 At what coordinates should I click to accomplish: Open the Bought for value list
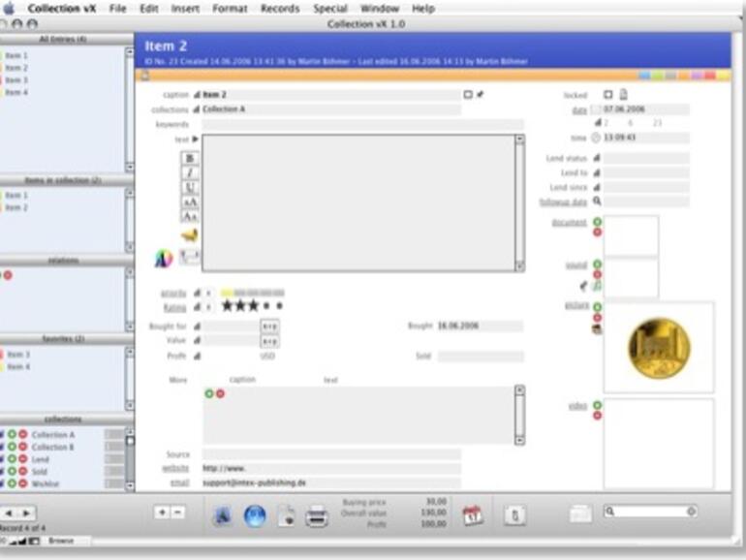[x=197, y=327]
